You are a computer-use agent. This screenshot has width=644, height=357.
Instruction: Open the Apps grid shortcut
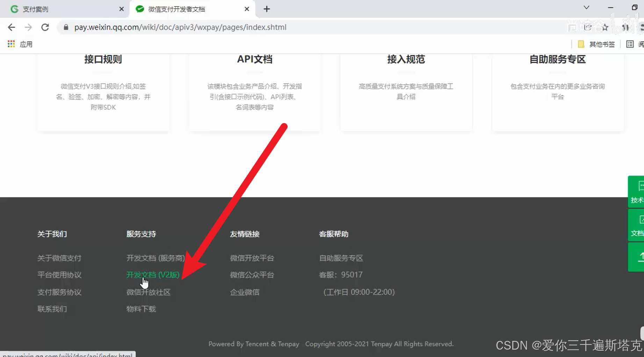[x=11, y=44]
